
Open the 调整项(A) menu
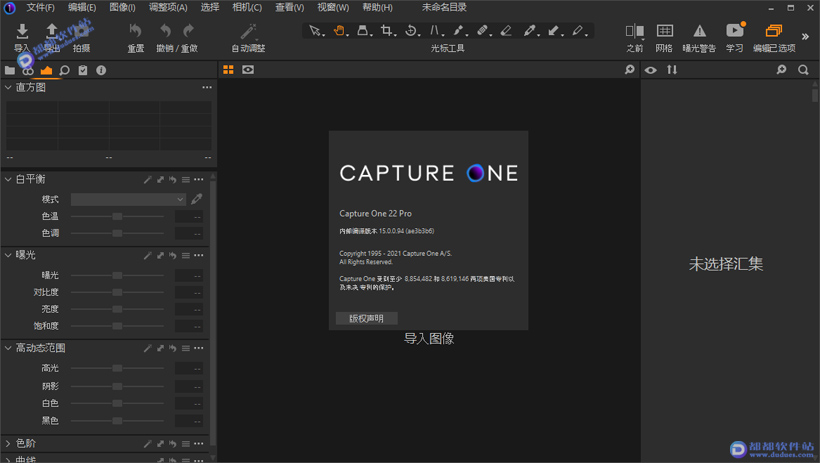pyautogui.click(x=168, y=7)
